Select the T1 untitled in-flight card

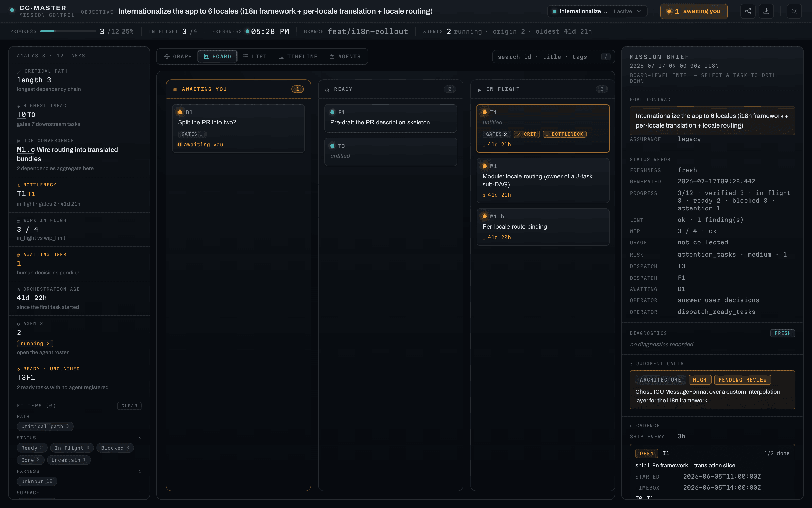[543, 128]
